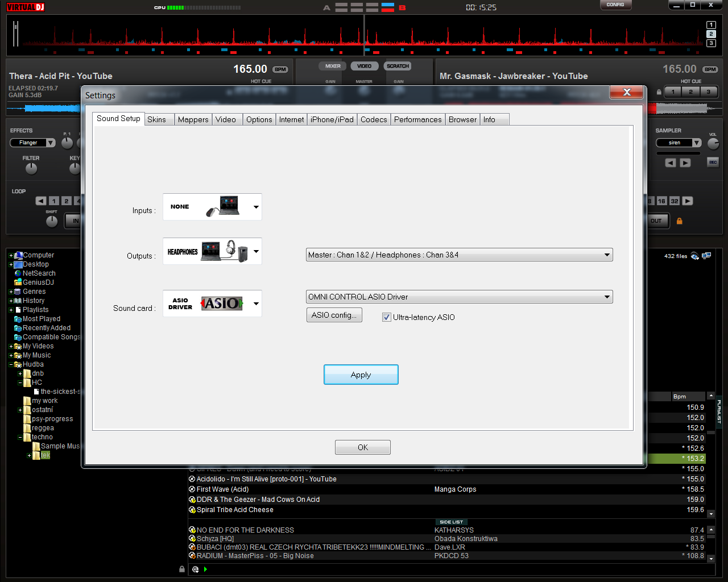Toggle the Ultra-latency ASIO checkbox
728x582 pixels.
tap(387, 317)
